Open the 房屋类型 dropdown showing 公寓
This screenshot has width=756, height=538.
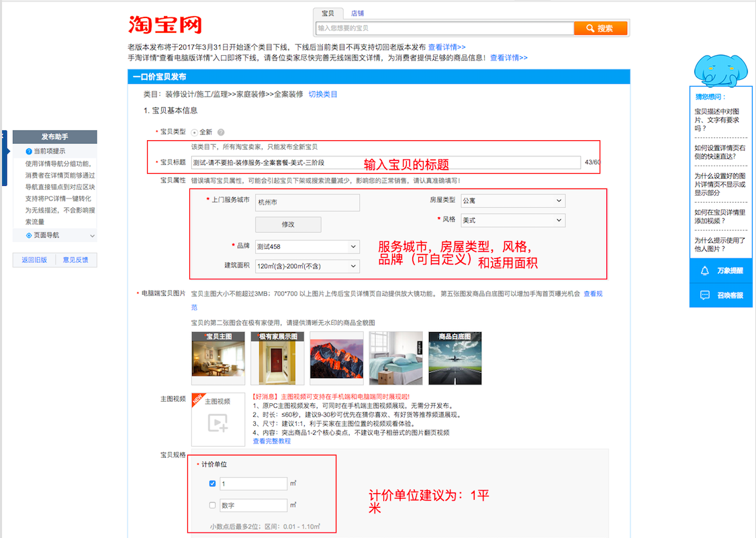[513, 201]
